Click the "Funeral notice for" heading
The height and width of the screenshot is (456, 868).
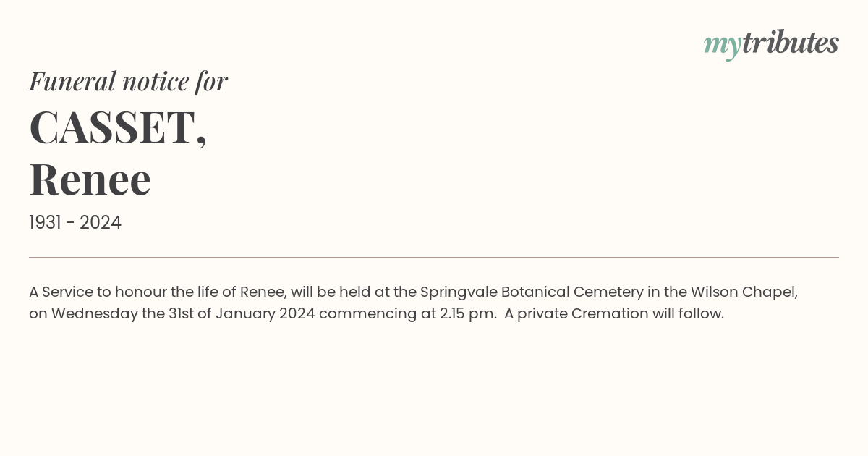coord(128,81)
